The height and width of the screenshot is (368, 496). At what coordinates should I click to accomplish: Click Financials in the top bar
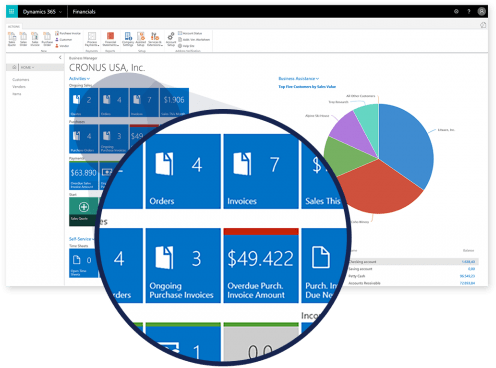point(84,12)
